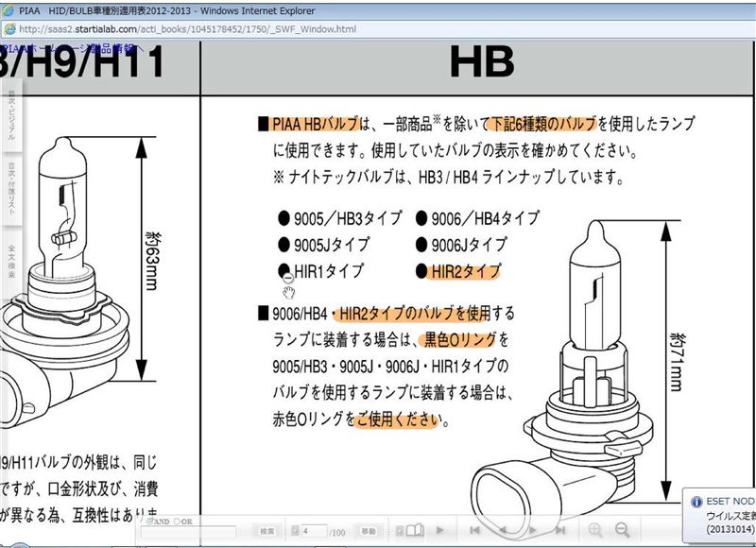Open the dropdown arrow beside the book icon

(399, 531)
